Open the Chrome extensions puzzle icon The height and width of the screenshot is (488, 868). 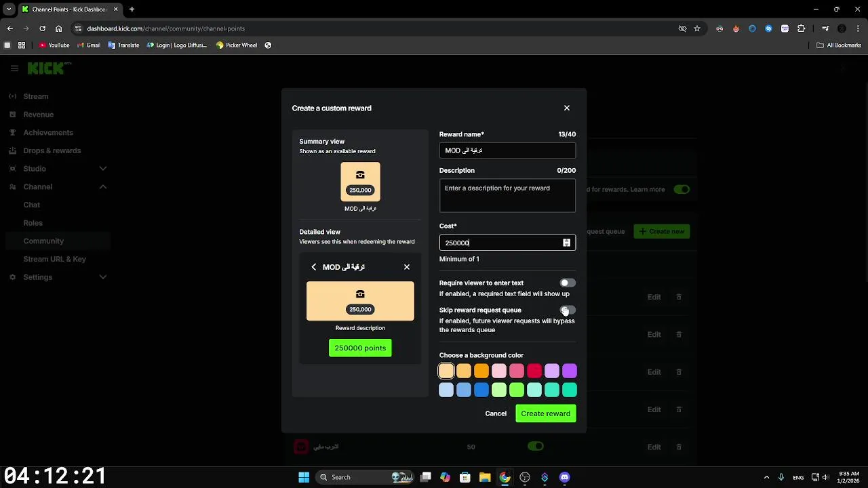point(802,28)
